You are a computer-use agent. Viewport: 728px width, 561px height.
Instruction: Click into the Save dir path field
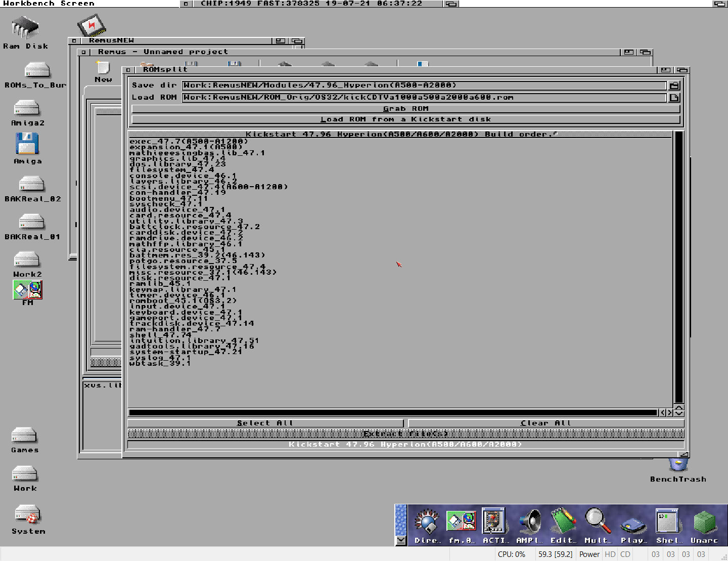[x=424, y=85]
